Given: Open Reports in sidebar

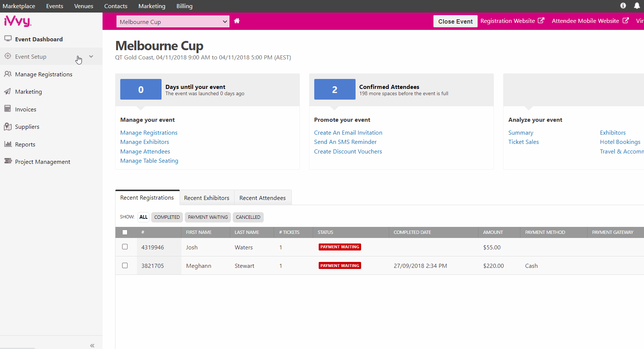Looking at the screenshot, I should coord(25,144).
